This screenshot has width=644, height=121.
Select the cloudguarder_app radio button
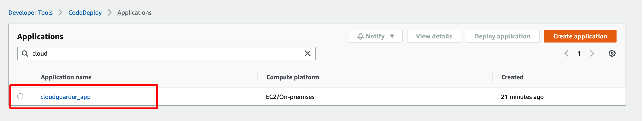click(20, 96)
